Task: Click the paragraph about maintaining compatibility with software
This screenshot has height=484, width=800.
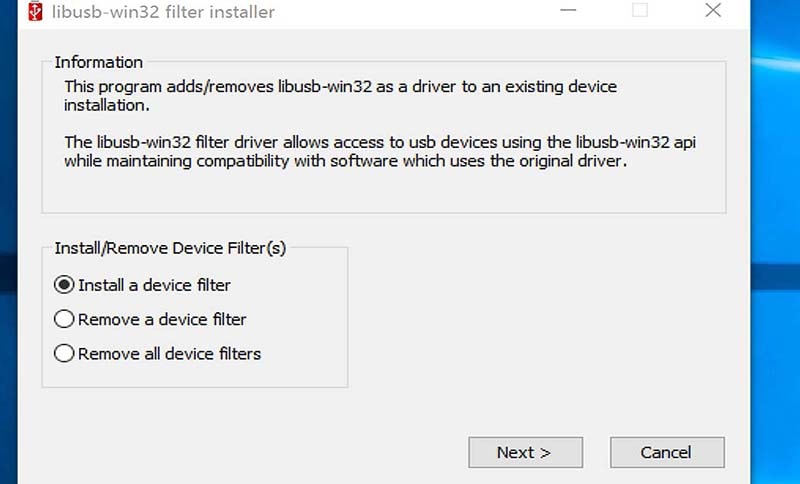Action: (380, 151)
